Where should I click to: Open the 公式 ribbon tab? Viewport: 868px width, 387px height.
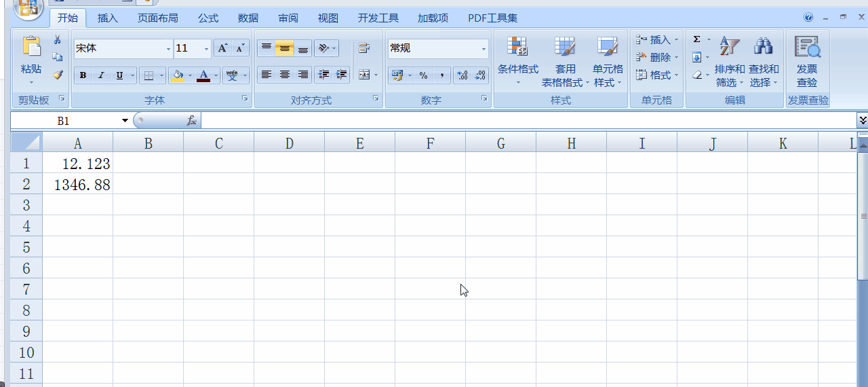tap(208, 18)
